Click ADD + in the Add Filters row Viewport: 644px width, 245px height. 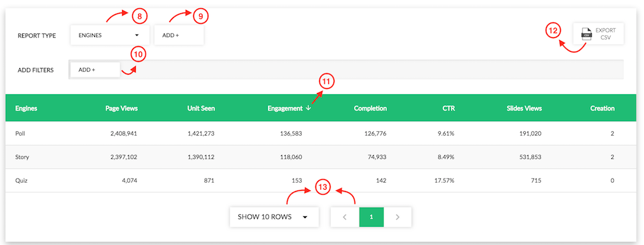(x=96, y=70)
